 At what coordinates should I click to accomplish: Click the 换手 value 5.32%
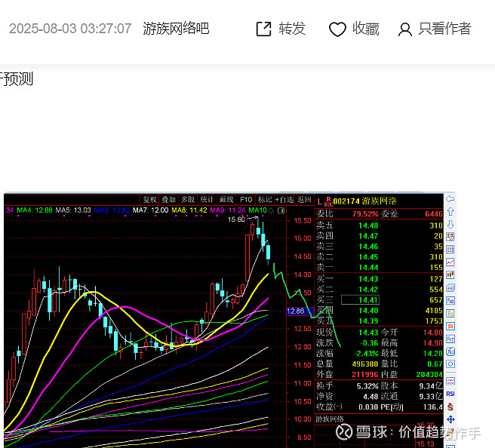pos(367,386)
